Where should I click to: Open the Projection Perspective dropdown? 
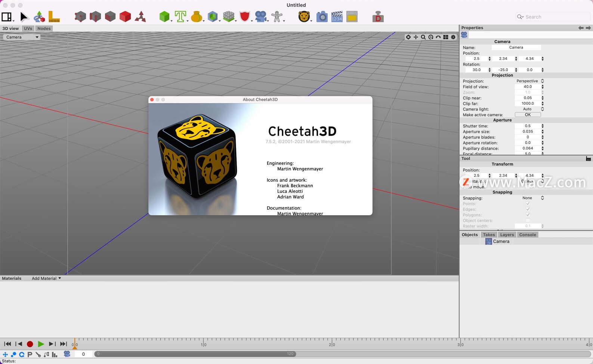point(530,81)
